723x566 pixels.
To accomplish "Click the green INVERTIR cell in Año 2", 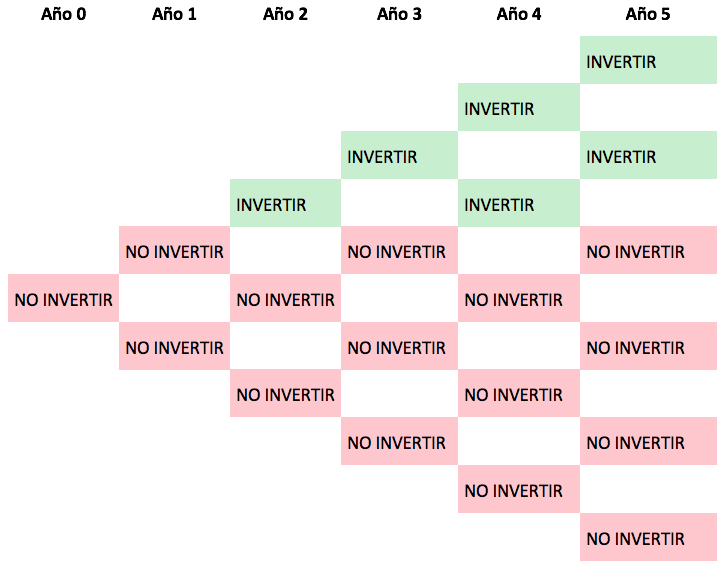I will (285, 203).
